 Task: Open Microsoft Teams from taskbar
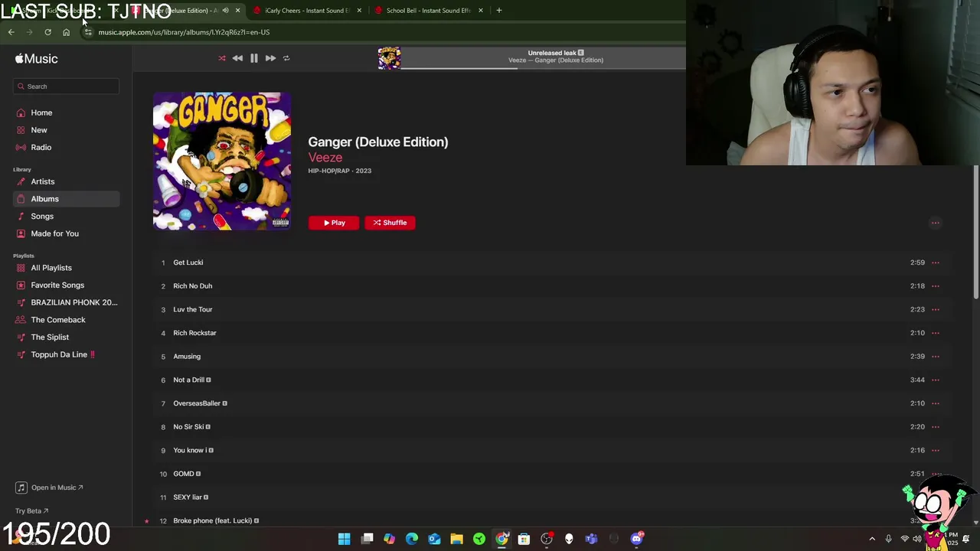(591, 539)
